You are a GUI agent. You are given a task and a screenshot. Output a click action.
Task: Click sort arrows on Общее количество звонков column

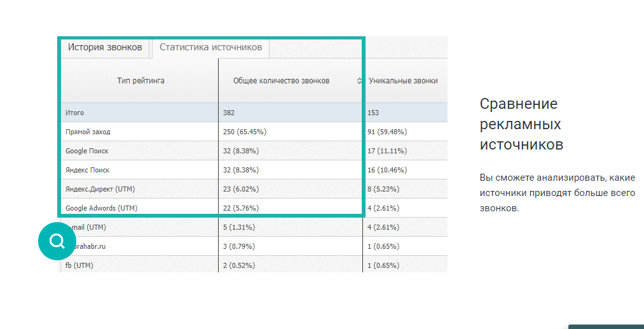[x=359, y=81]
